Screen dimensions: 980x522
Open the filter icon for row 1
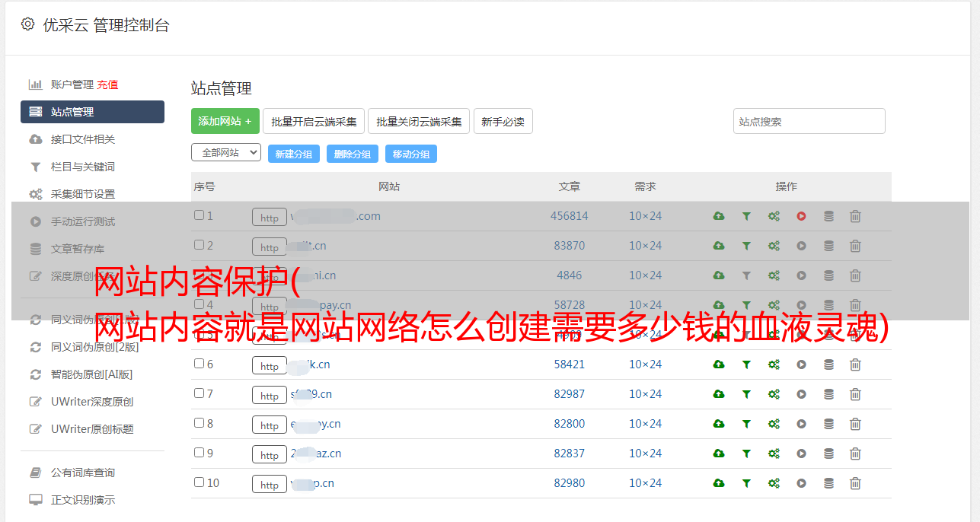[x=746, y=216]
